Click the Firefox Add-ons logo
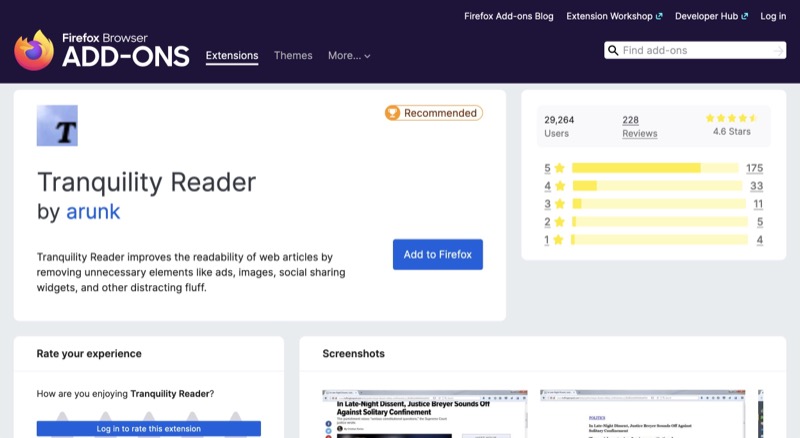 [x=101, y=50]
